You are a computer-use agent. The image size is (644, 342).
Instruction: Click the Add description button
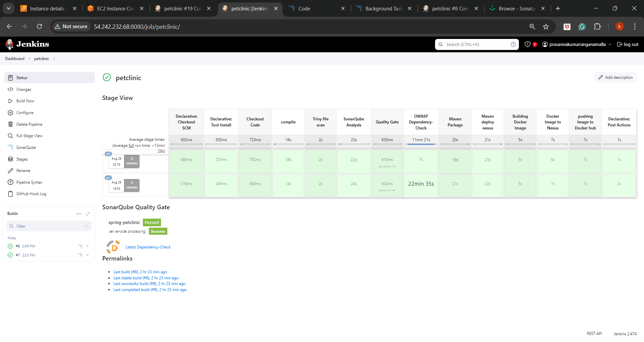[x=615, y=77]
